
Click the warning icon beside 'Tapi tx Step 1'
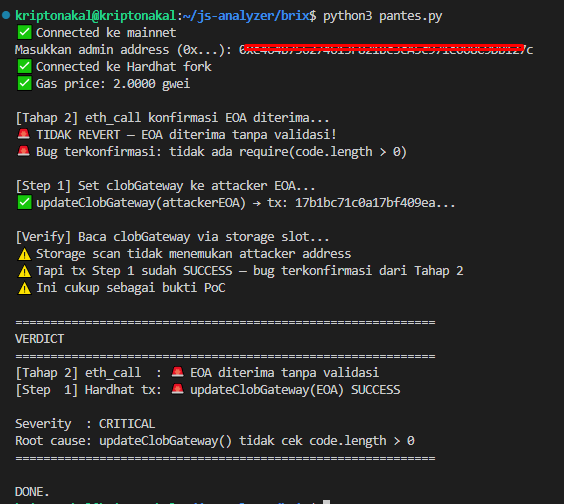point(24,271)
